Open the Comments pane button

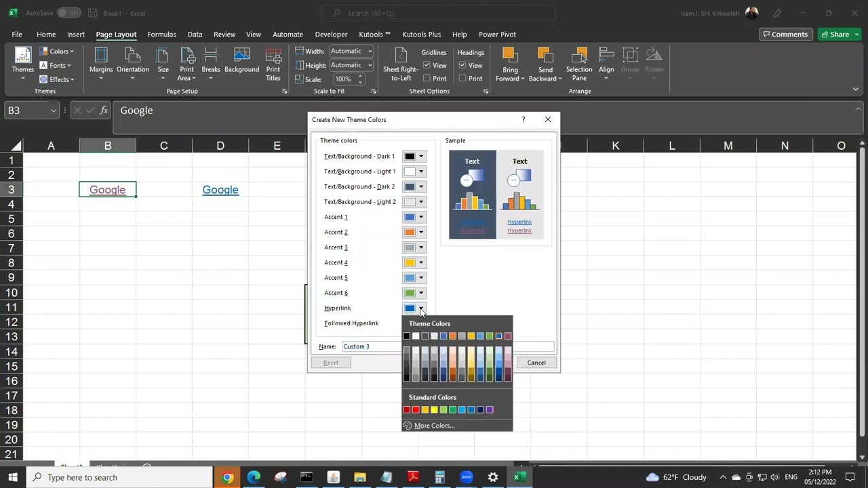785,34
